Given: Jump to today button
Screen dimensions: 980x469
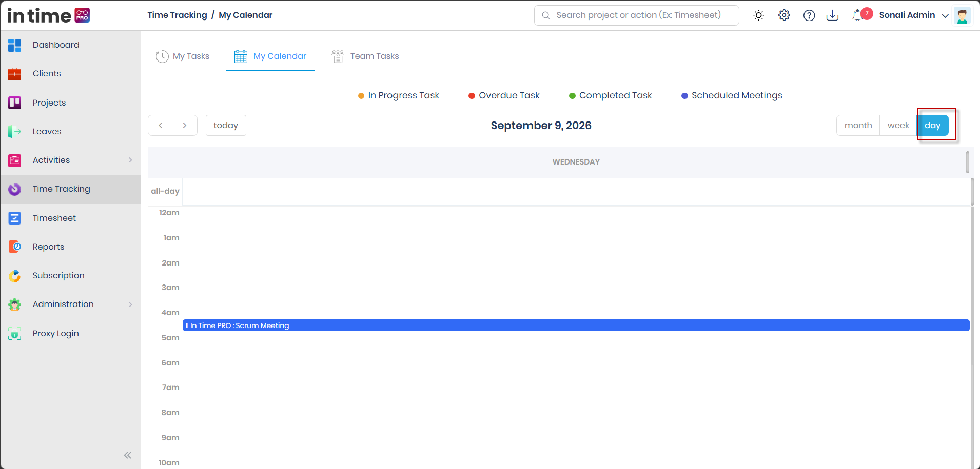Looking at the screenshot, I should point(226,126).
